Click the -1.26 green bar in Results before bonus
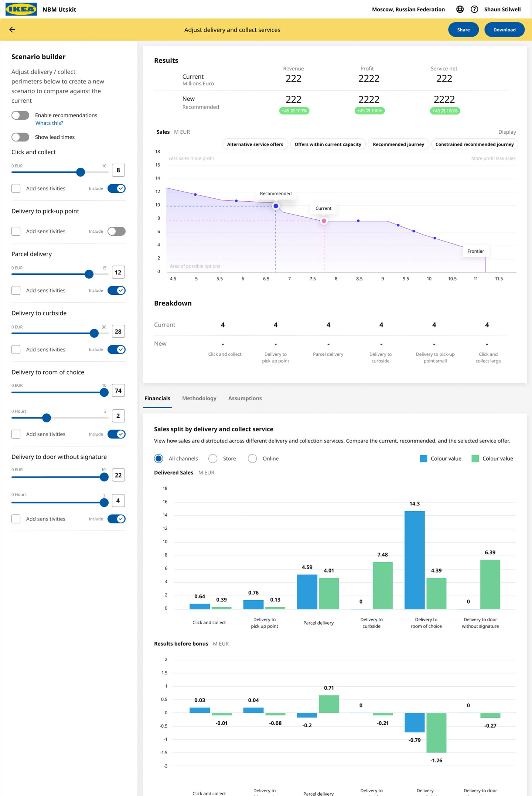 tap(436, 732)
